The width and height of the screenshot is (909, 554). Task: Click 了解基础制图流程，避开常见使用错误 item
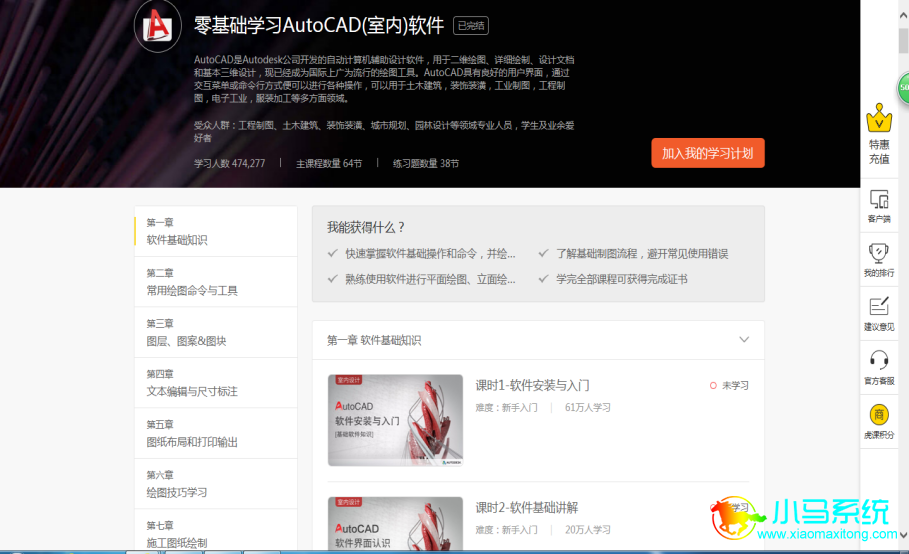pyautogui.click(x=642, y=254)
